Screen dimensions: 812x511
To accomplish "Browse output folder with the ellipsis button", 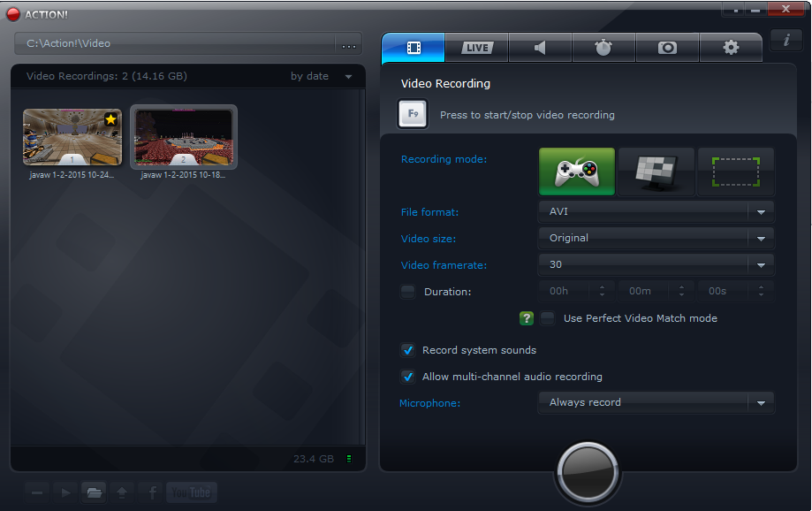I will [x=348, y=44].
